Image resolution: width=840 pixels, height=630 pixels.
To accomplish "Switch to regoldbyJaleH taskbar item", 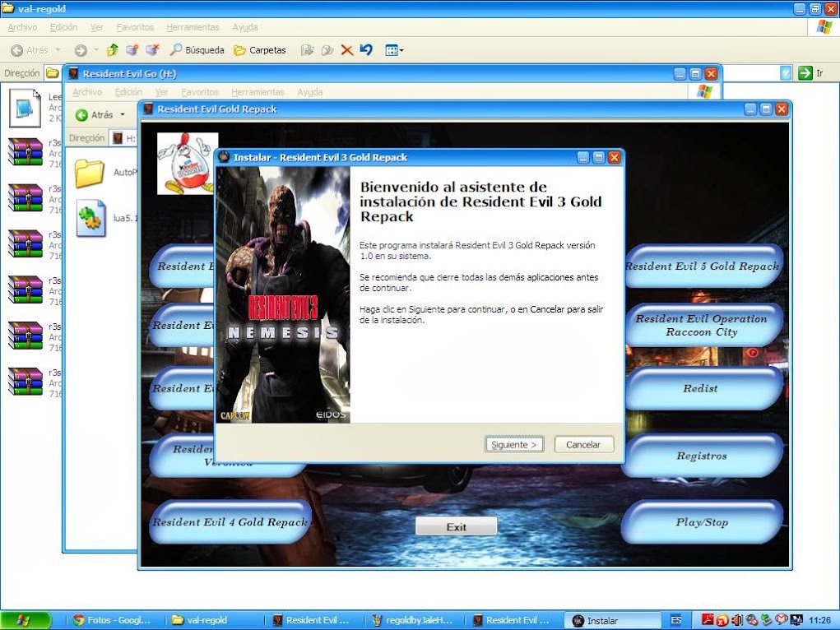I will (x=412, y=620).
